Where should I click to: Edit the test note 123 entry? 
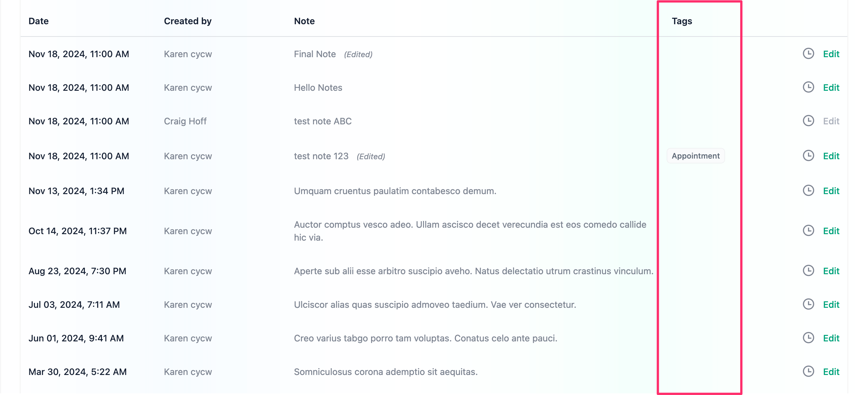pyautogui.click(x=831, y=156)
